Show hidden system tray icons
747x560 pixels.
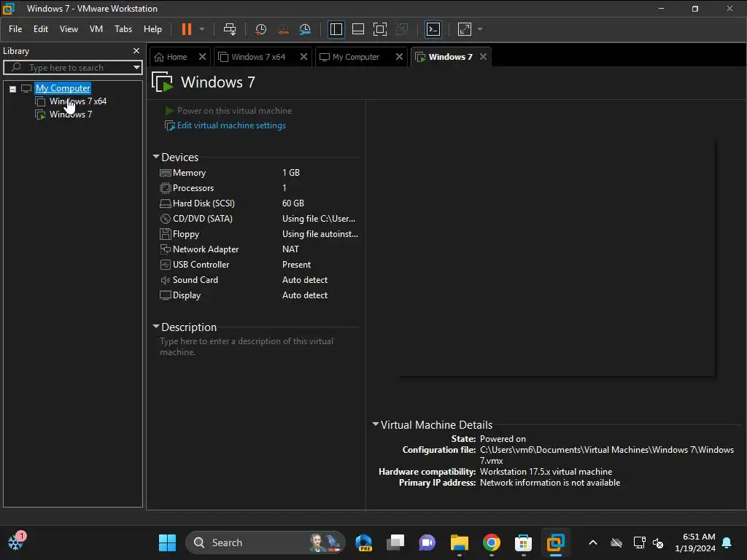[x=593, y=542]
